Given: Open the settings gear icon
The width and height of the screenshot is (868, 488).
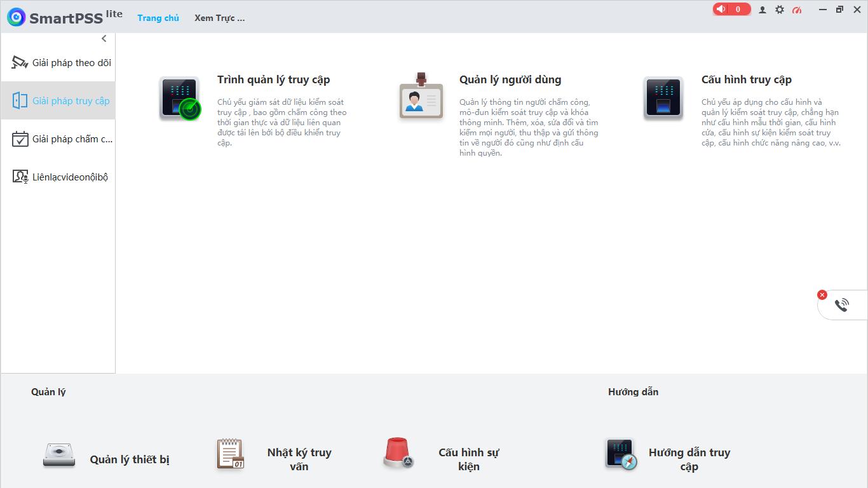Looking at the screenshot, I should [x=779, y=10].
